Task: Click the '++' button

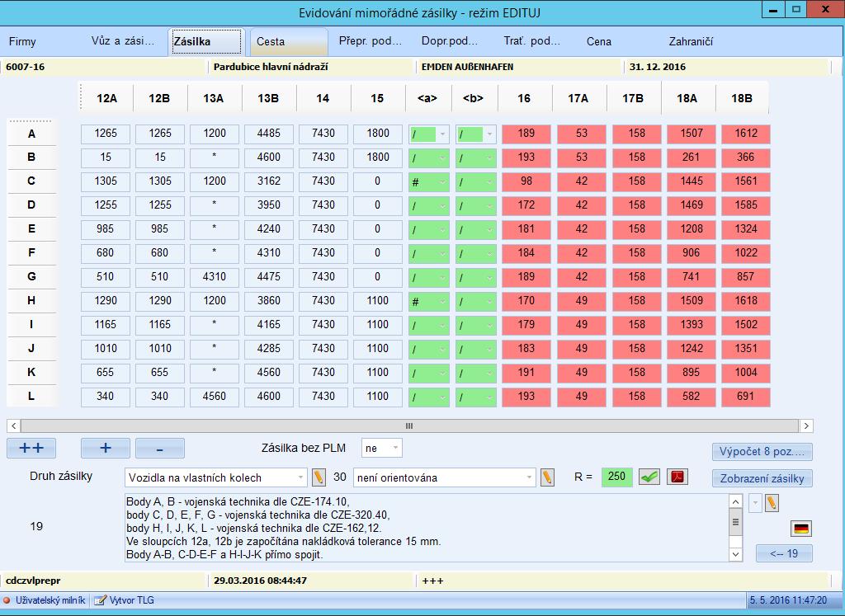Action: [x=31, y=448]
